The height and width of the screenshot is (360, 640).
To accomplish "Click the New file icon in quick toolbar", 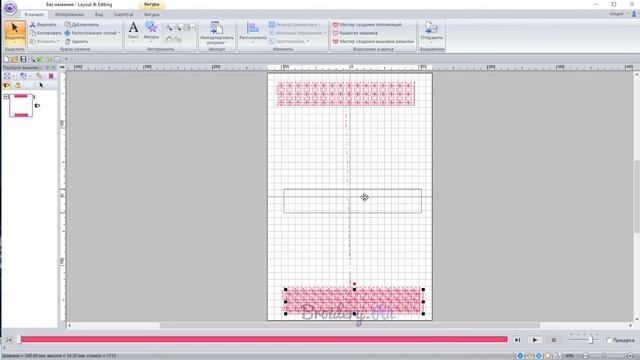I will coord(6,60).
